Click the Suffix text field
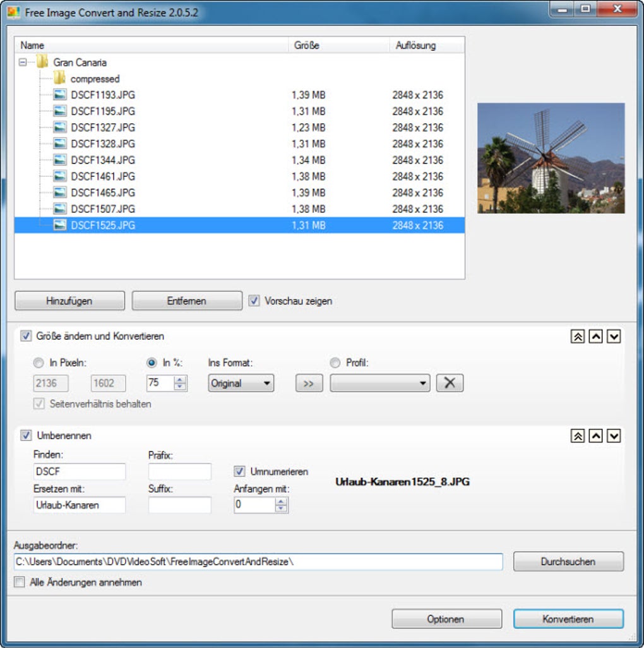Image resolution: width=644 pixels, height=648 pixels. (x=180, y=505)
